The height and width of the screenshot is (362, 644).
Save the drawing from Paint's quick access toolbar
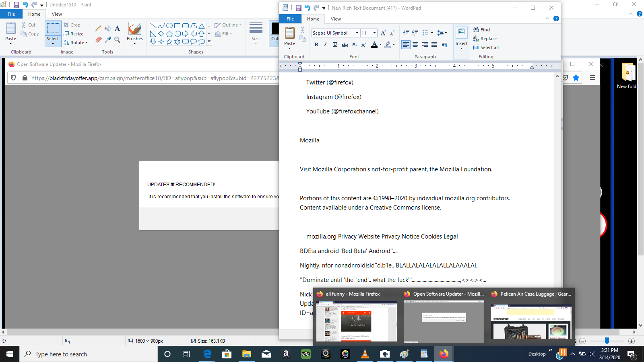point(17,5)
